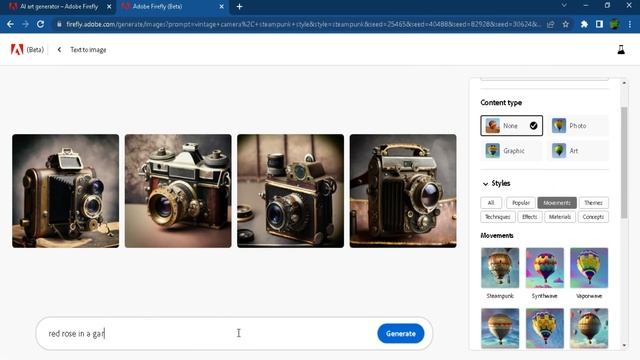640x360 pixels.
Task: Bookmark this page with the star icon
Action: (x=565, y=24)
